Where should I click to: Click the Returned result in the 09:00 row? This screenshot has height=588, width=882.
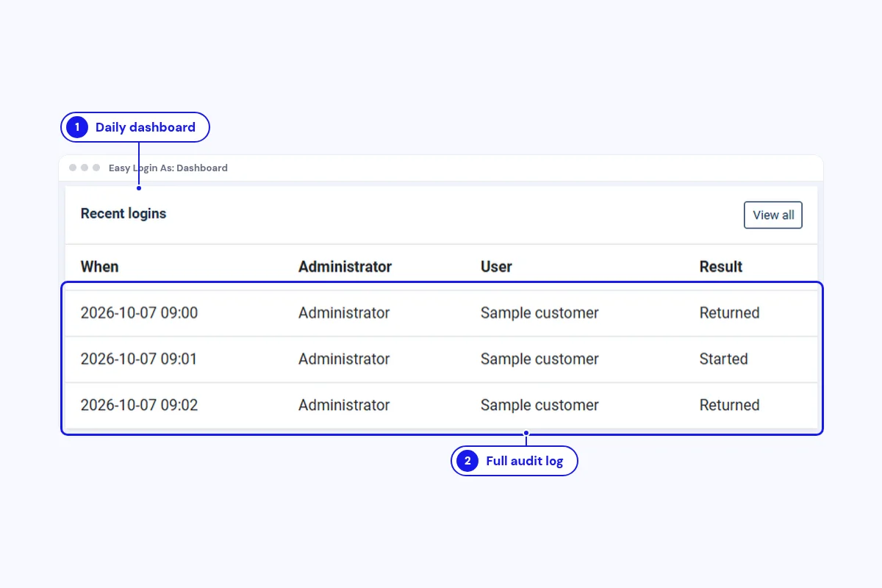point(729,313)
